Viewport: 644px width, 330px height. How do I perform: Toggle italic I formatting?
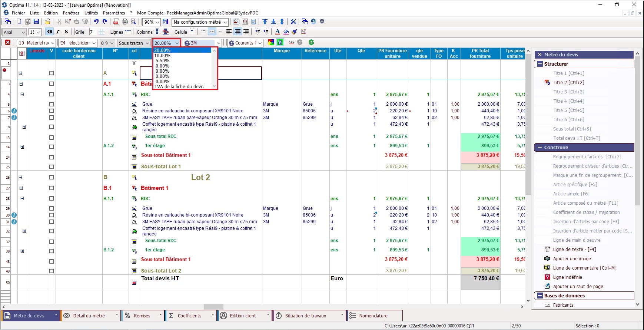point(58,32)
